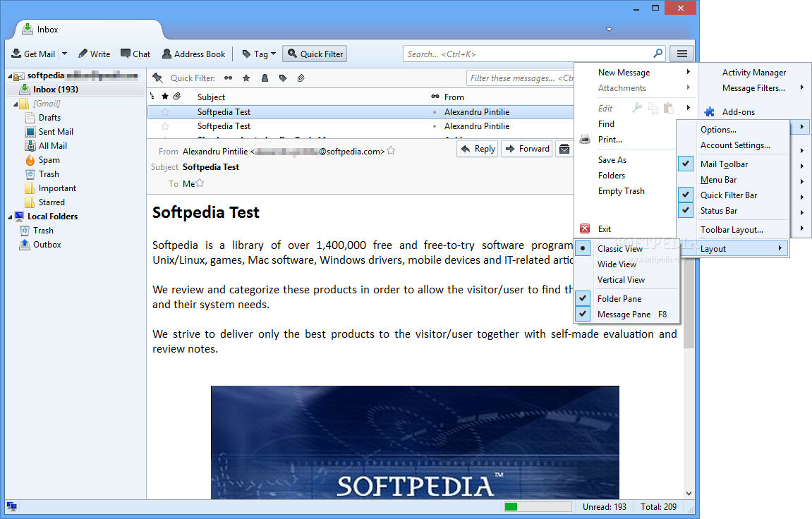Click Filter these messages field
The height and width of the screenshot is (519, 812).
[x=520, y=78]
